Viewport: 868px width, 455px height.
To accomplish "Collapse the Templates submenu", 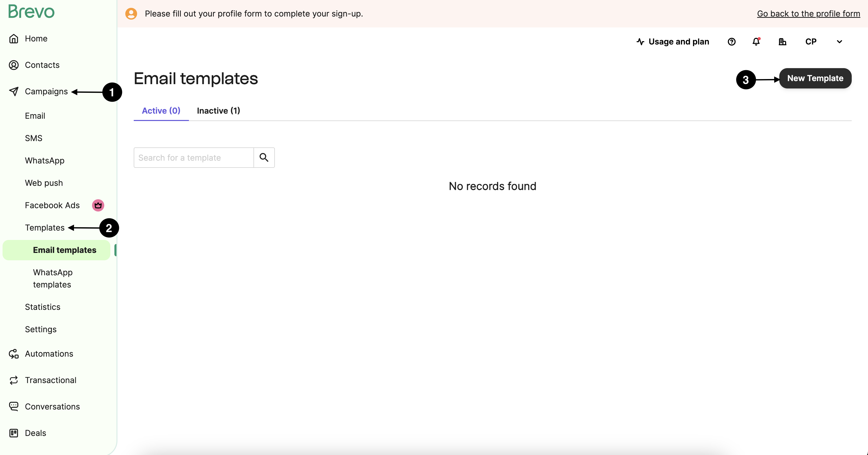I will [x=44, y=228].
